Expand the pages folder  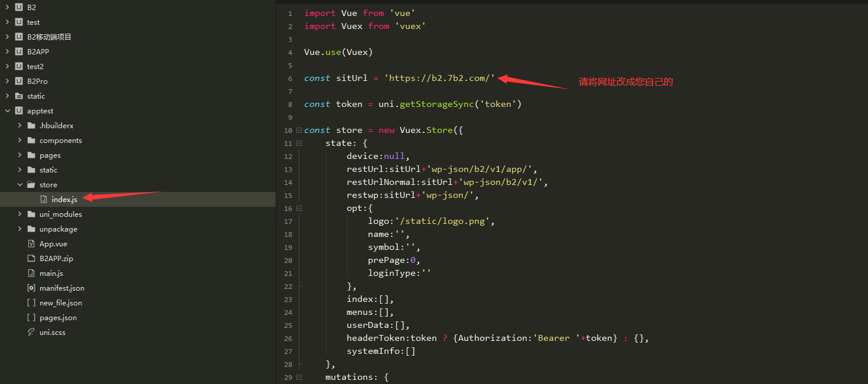click(19, 155)
